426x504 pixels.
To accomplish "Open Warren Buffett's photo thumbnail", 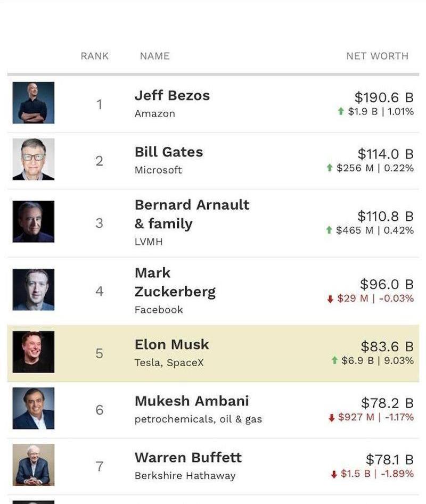I will pos(34,465).
